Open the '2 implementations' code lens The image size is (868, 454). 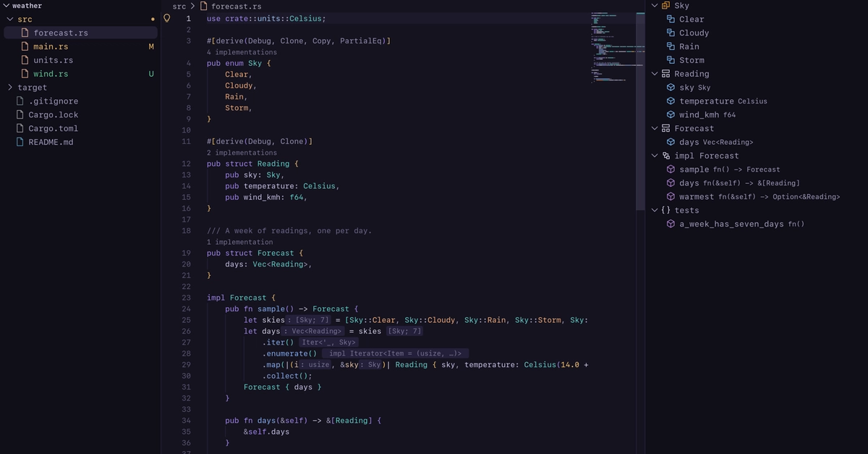click(242, 153)
